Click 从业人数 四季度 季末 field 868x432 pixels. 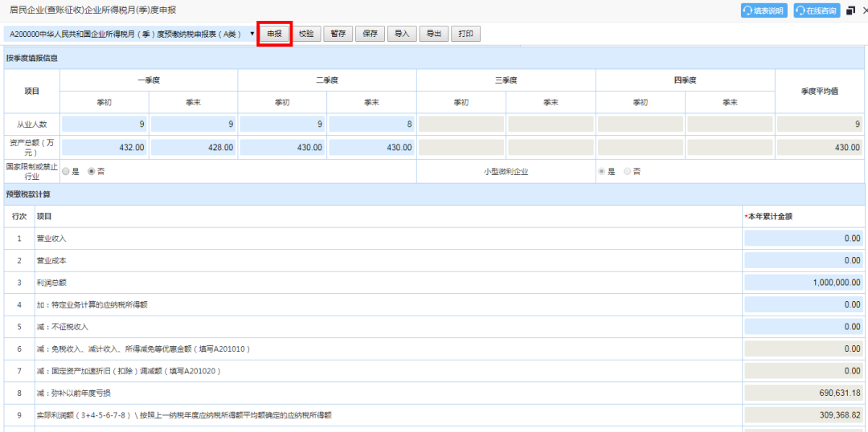point(730,124)
